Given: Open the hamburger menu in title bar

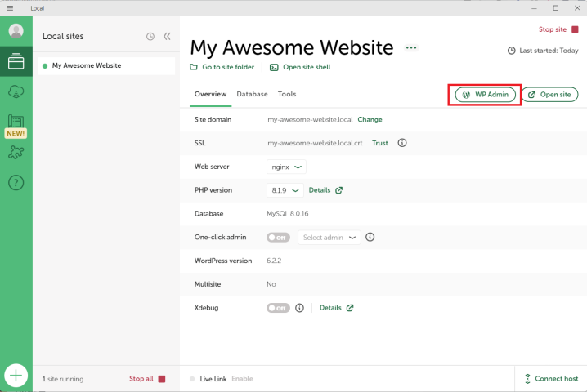Looking at the screenshot, I should [x=10, y=8].
